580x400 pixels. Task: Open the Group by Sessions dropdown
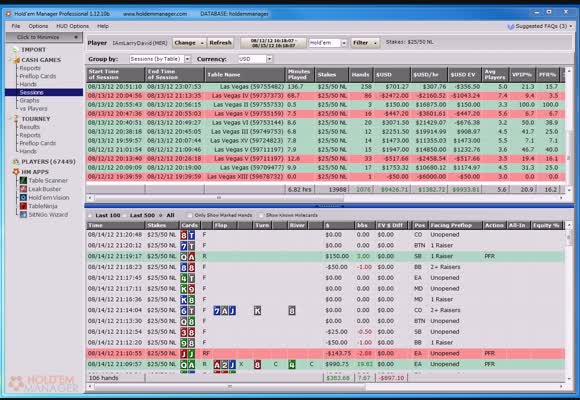(x=187, y=59)
